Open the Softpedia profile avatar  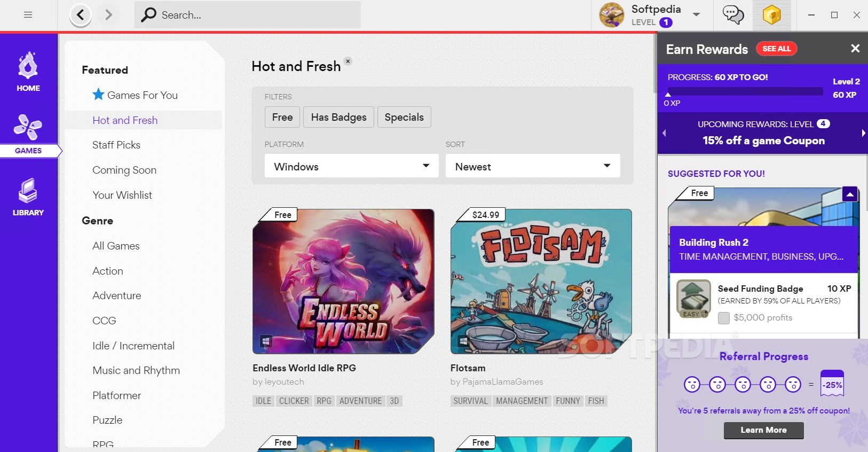tap(612, 15)
